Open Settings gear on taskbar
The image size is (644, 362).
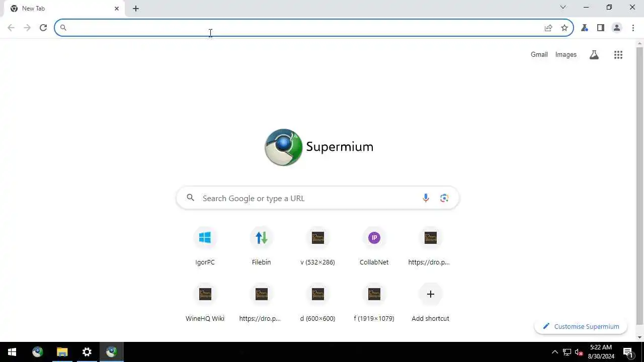pos(87,352)
